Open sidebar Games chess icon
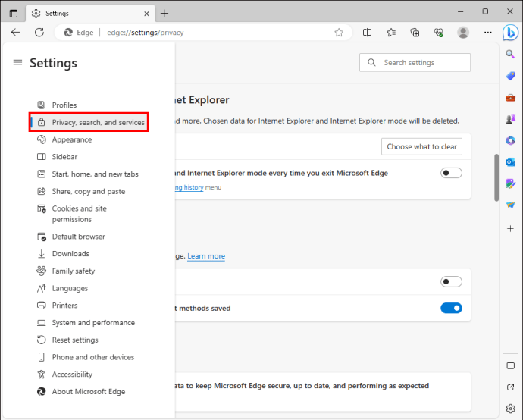Image resolution: width=523 pixels, height=420 pixels. pyautogui.click(x=510, y=119)
